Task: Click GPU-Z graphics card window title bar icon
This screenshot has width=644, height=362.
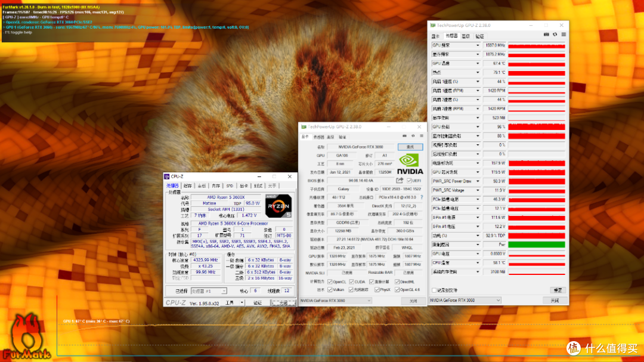Action: [304, 127]
